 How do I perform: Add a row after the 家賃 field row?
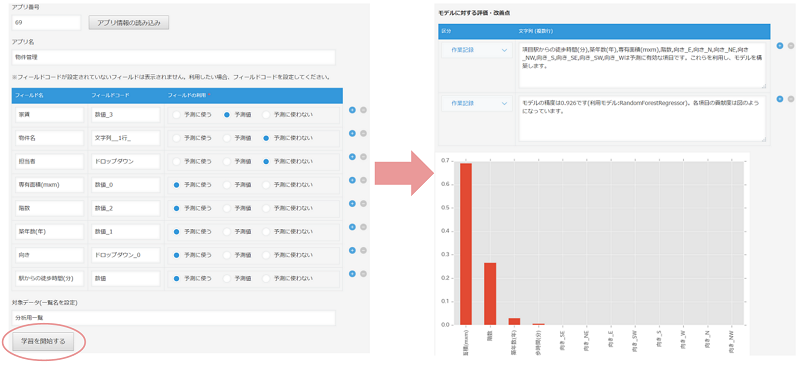[352, 110]
